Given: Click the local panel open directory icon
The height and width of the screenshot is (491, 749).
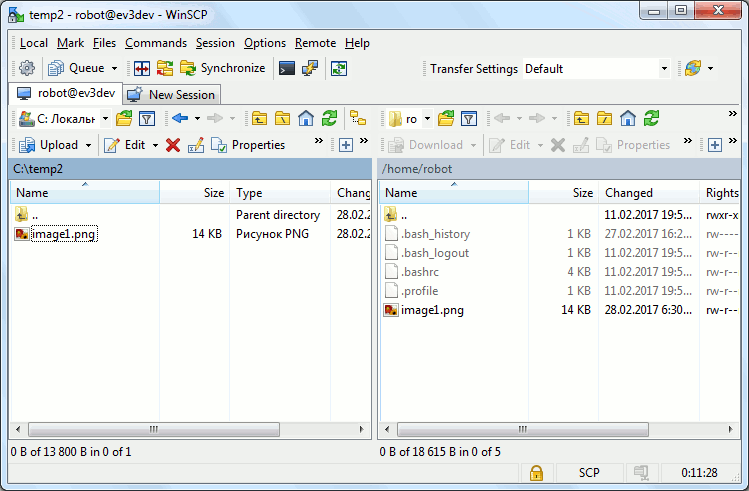Looking at the screenshot, I should tap(124, 118).
